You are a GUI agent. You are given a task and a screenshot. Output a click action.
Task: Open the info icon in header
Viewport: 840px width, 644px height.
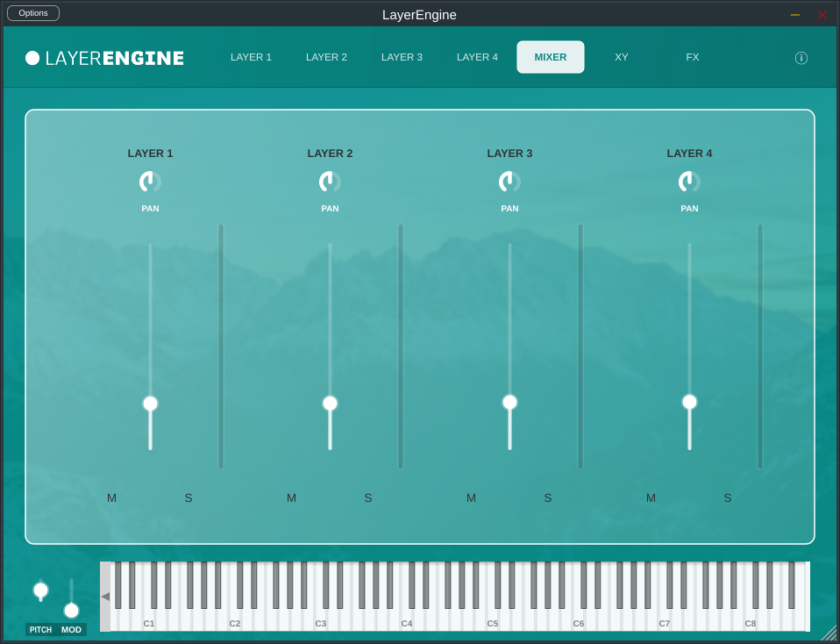point(801,58)
